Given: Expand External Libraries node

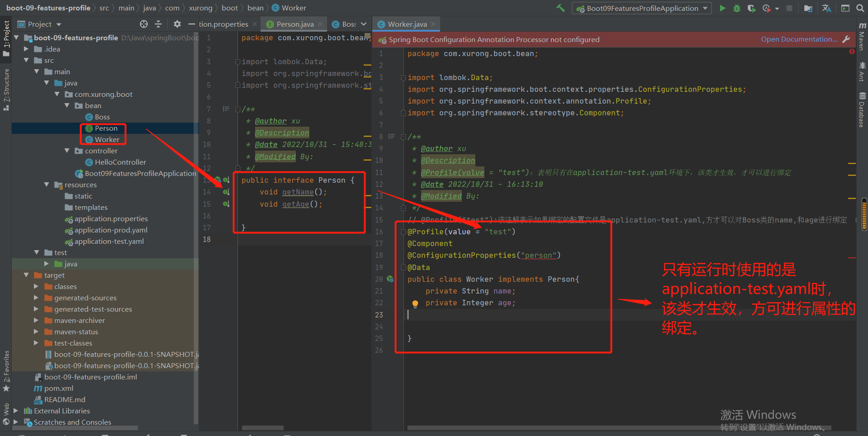Looking at the screenshot, I should [17, 411].
